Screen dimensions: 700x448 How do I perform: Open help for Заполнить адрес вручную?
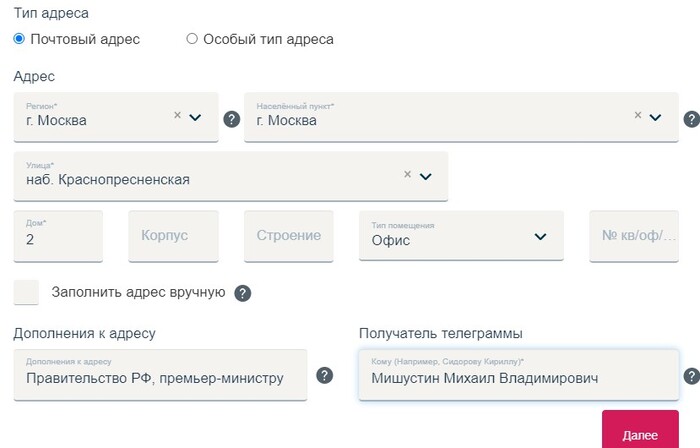[242, 293]
